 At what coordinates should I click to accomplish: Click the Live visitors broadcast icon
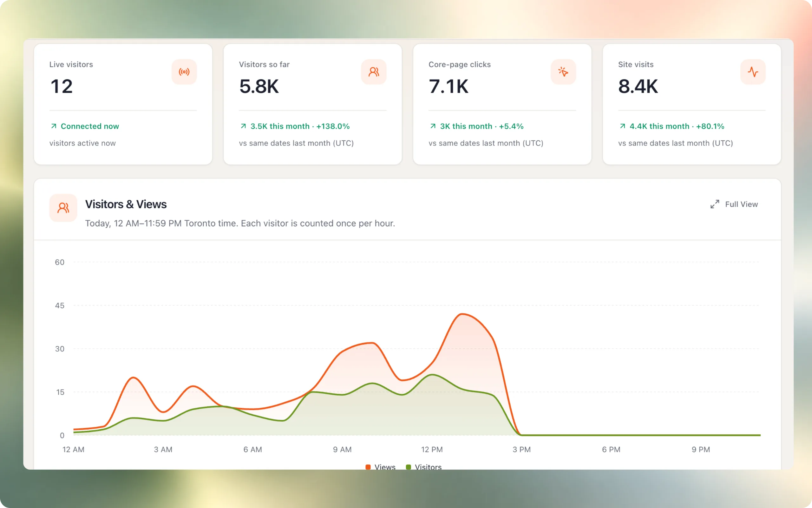tap(184, 72)
